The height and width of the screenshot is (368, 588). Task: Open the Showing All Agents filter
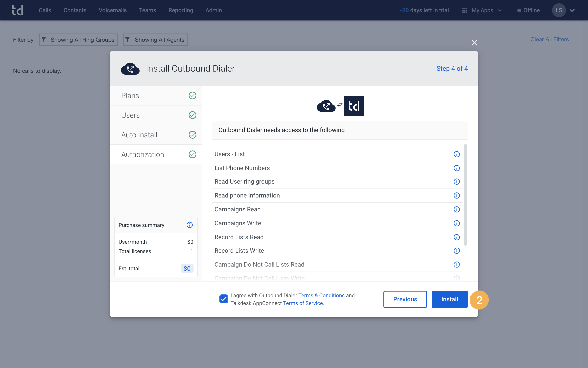156,40
